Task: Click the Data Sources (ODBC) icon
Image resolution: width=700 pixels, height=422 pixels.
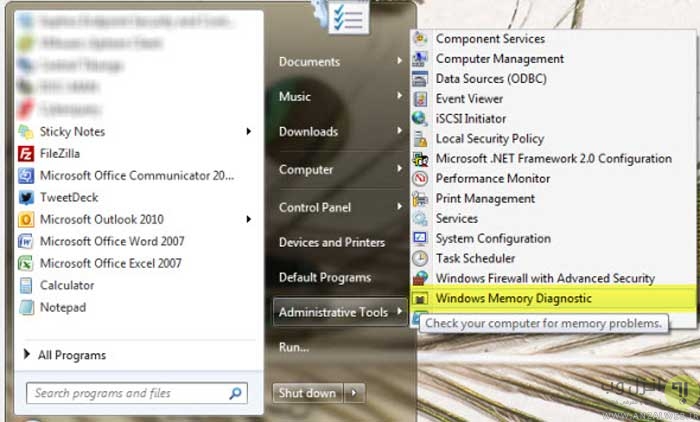Action: click(420, 79)
